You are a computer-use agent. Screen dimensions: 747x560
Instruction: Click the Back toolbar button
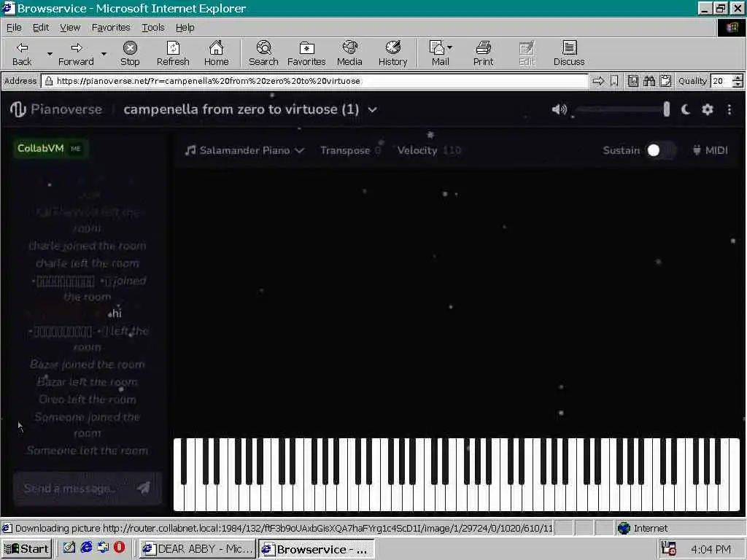click(22, 53)
